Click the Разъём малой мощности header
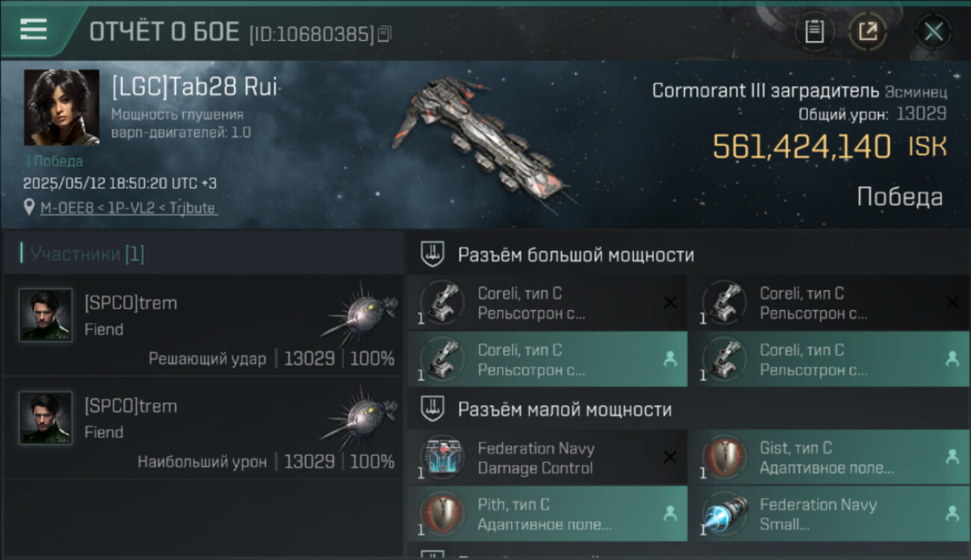The image size is (971, 560). (565, 410)
